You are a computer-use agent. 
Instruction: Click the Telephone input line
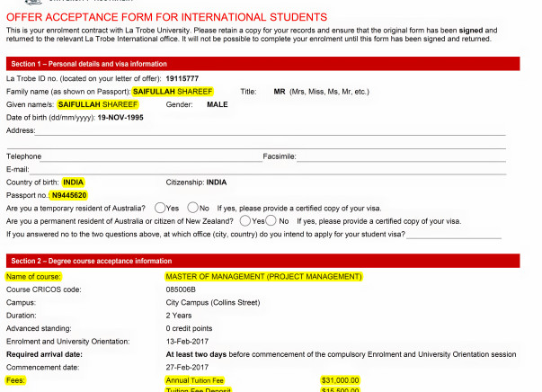[151, 157]
